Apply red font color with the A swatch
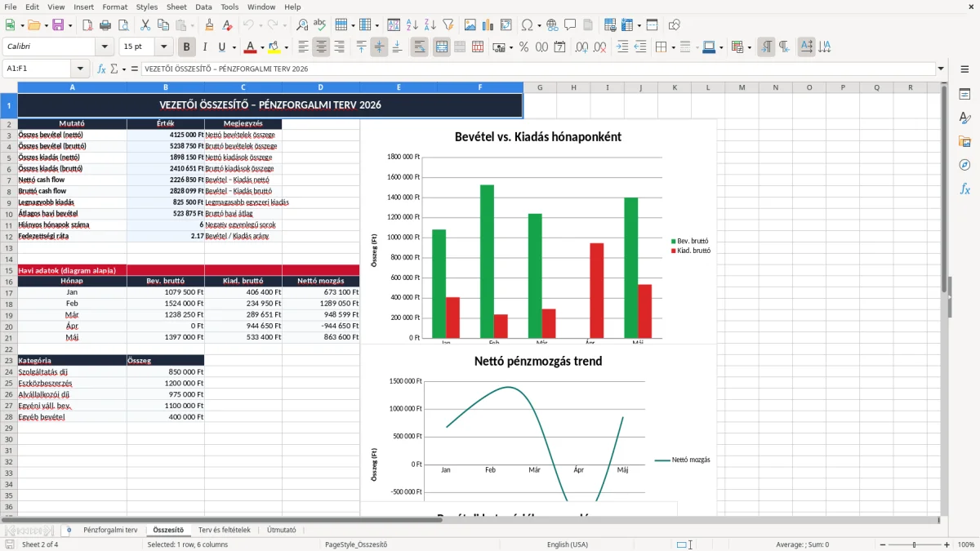This screenshot has height=551, width=980. pyautogui.click(x=250, y=47)
